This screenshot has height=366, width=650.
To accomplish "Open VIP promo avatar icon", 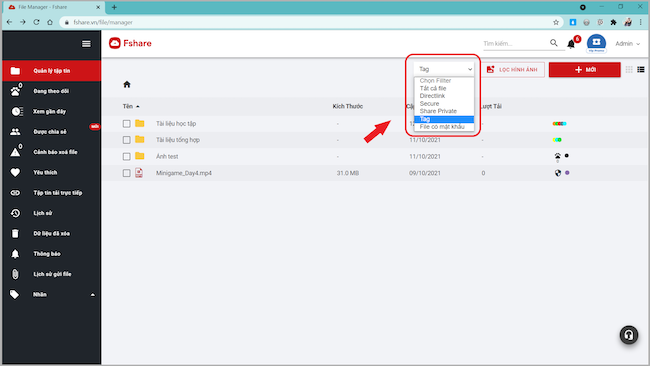I will click(x=596, y=44).
